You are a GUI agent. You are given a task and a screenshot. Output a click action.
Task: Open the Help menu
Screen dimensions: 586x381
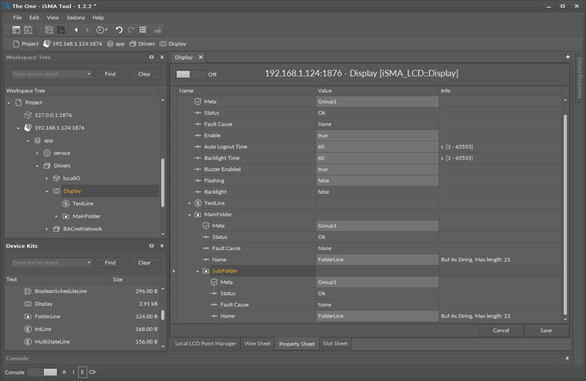tap(98, 18)
